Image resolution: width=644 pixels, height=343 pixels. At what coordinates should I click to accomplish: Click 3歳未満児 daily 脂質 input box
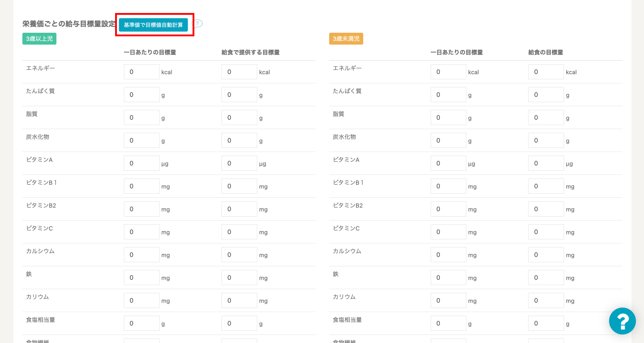coord(448,117)
